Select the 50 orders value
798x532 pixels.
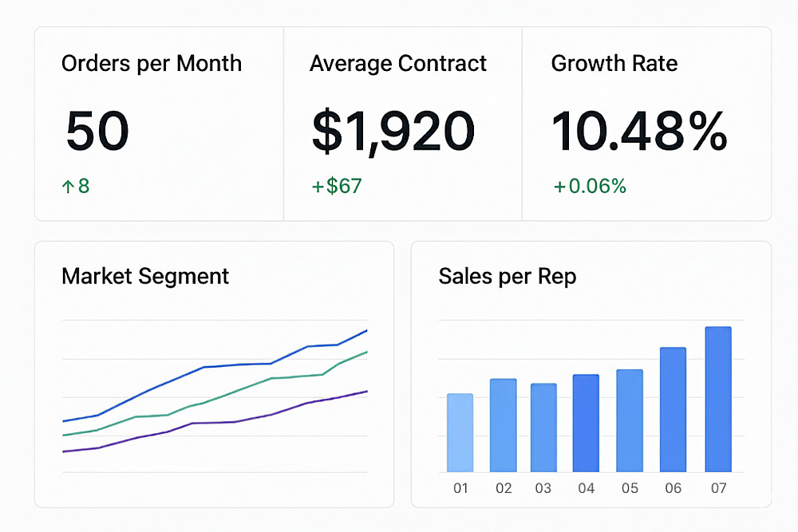[97, 132]
